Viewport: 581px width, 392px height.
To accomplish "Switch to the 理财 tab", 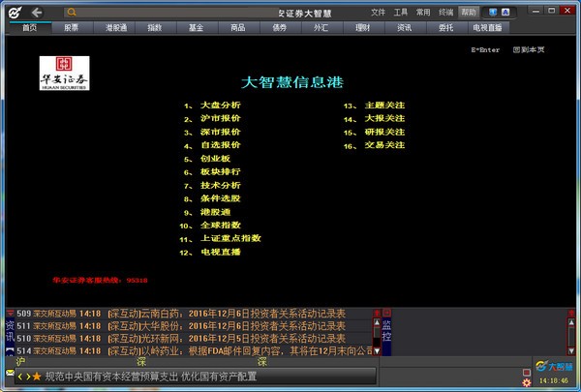I will coord(363,28).
